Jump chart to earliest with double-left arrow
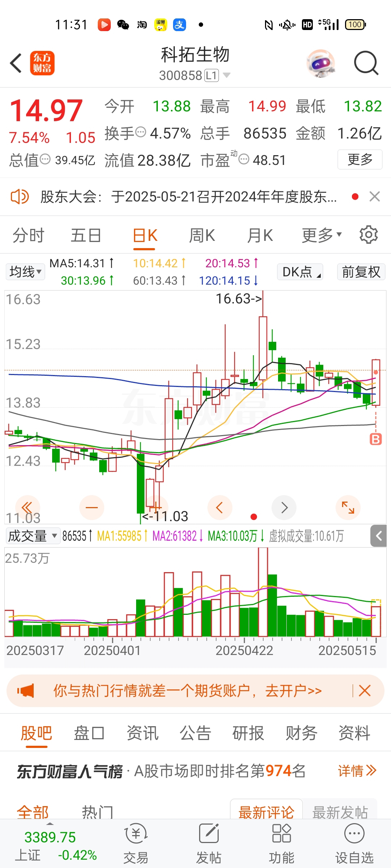Image resolution: width=391 pixels, height=868 pixels. coord(28,507)
